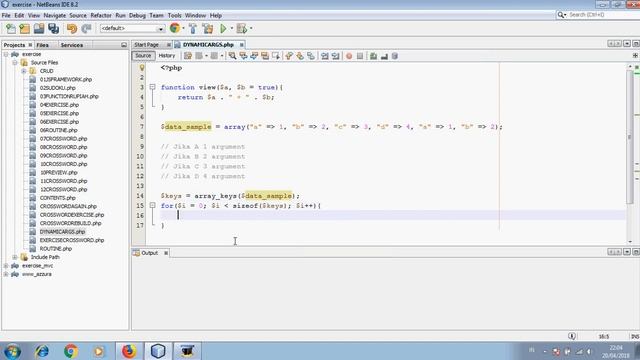640x360 pixels.
Task: Click the Find Next Occurrence icon
Action: coord(254,56)
